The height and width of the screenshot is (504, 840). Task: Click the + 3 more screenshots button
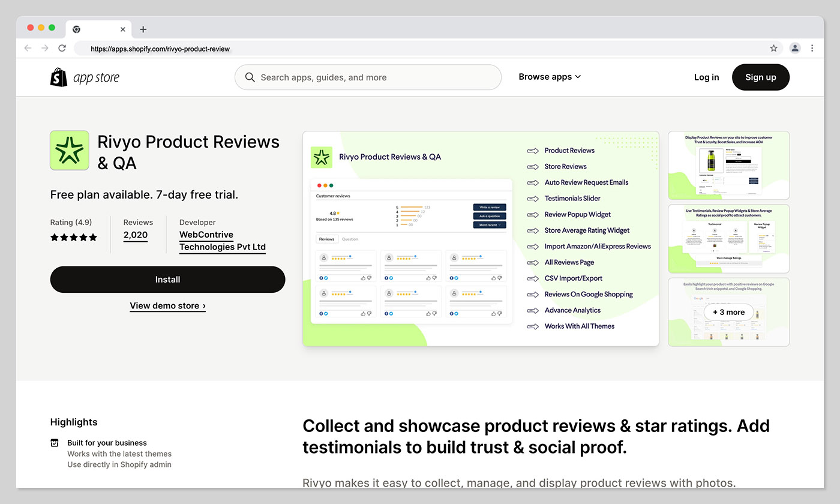pos(728,312)
